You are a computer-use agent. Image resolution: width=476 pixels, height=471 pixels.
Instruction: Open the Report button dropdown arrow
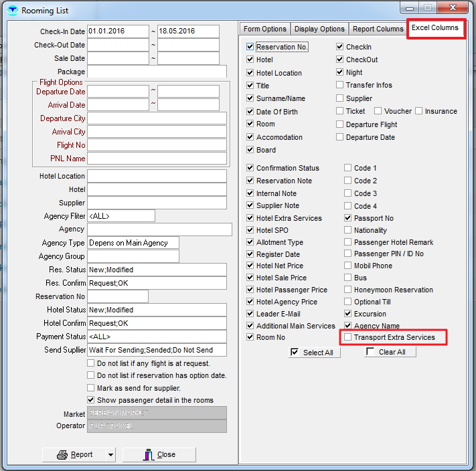110,455
